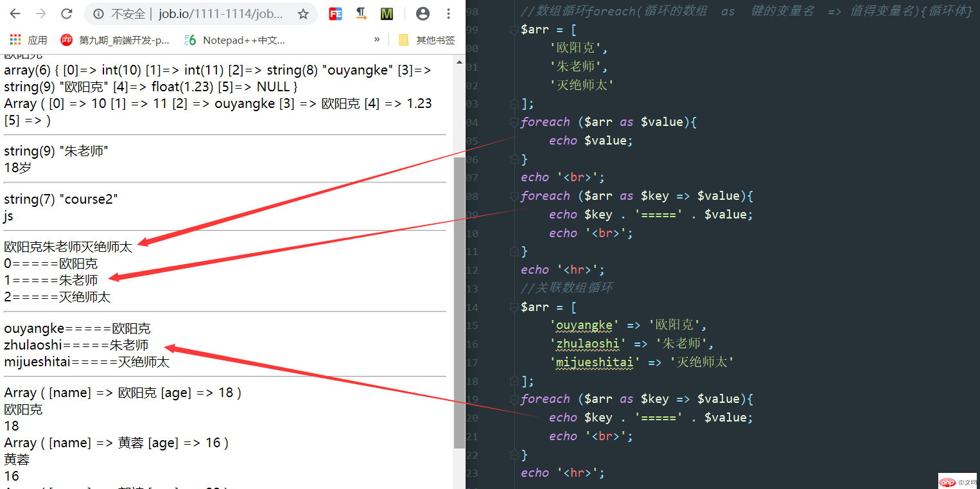Click echo '<br>'; at line 107

coord(563,177)
